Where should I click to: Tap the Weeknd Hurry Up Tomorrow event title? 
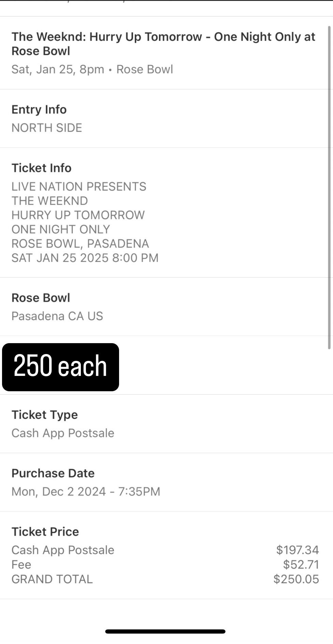pos(163,44)
